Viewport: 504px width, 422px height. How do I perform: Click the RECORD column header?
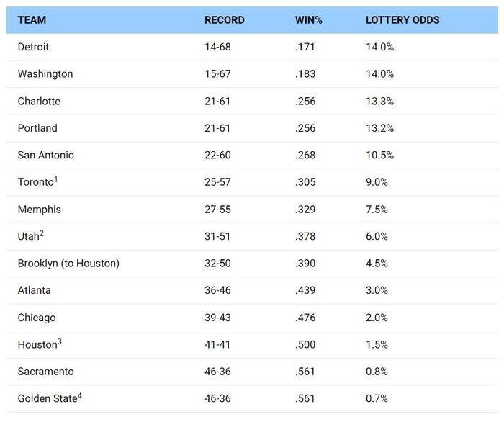pos(224,20)
